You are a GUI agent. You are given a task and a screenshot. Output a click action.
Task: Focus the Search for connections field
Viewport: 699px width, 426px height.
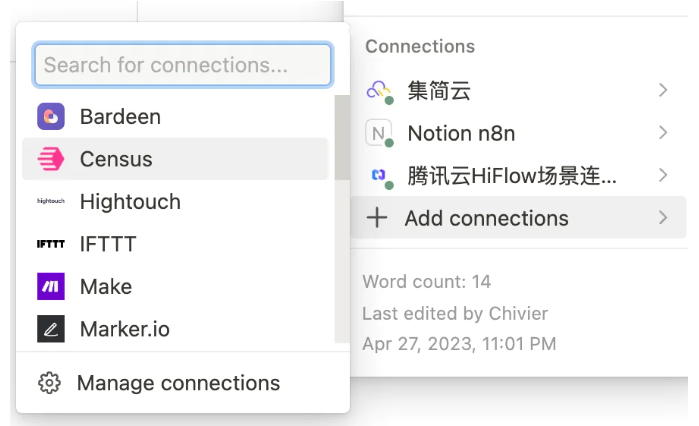(x=183, y=65)
